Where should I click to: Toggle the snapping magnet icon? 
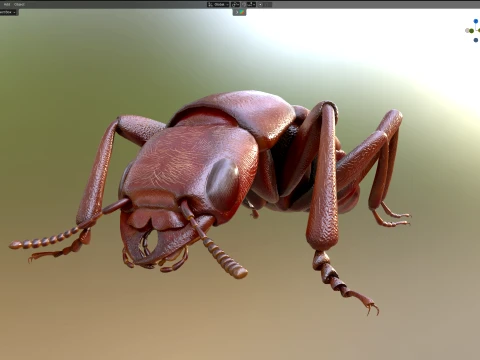pyautogui.click(x=244, y=5)
